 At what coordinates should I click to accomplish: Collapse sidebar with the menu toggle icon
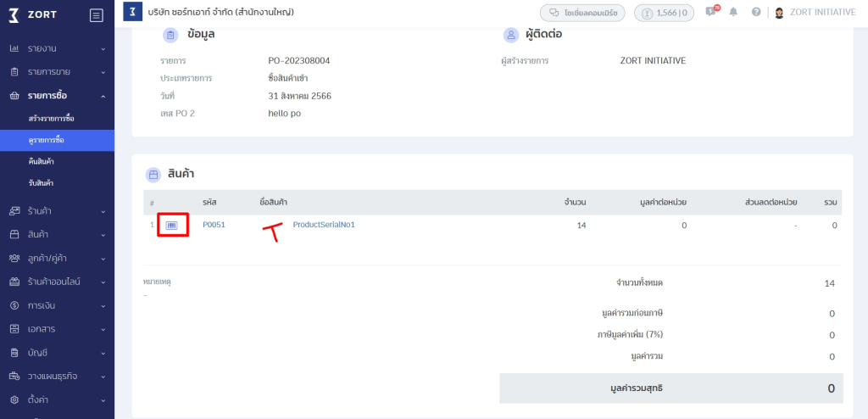[x=96, y=14]
